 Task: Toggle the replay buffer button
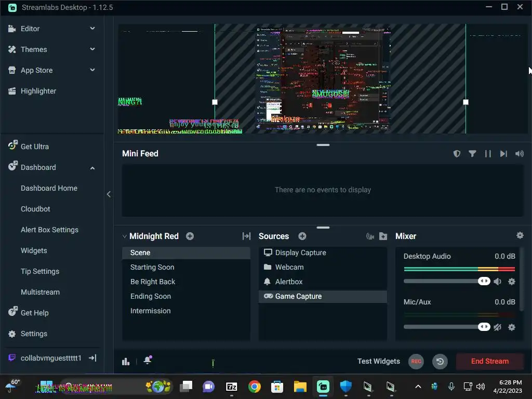tap(440, 362)
